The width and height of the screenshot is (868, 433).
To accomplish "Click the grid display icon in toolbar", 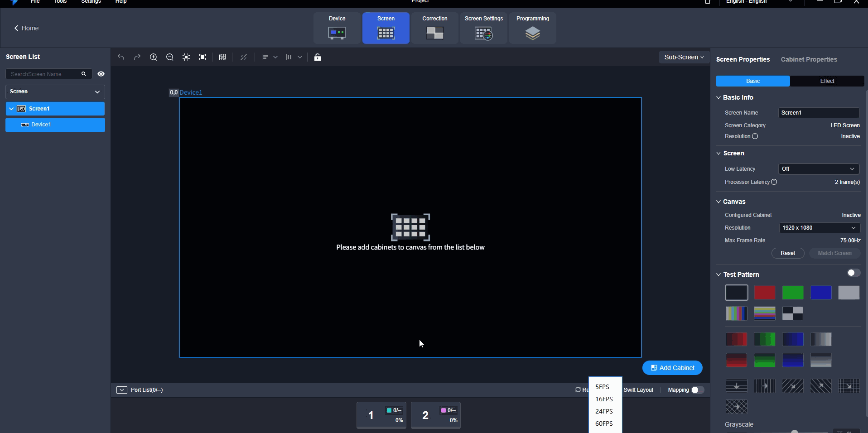I will [x=222, y=57].
